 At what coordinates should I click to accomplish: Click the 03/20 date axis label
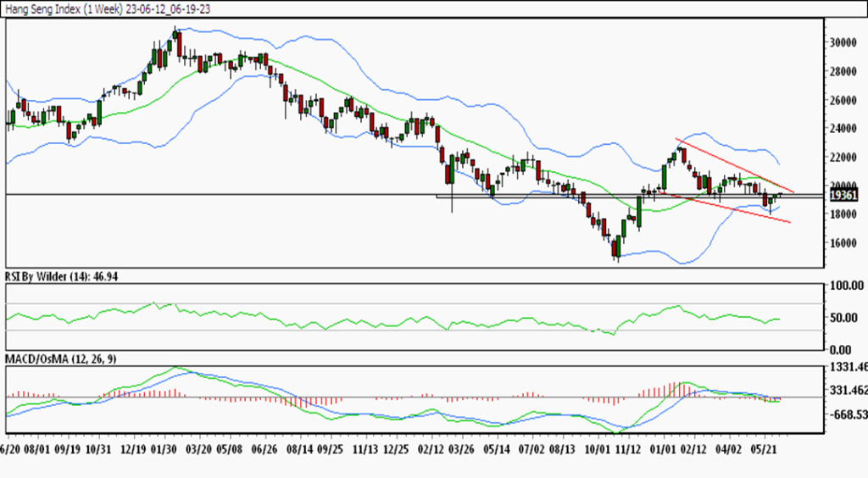(x=199, y=448)
